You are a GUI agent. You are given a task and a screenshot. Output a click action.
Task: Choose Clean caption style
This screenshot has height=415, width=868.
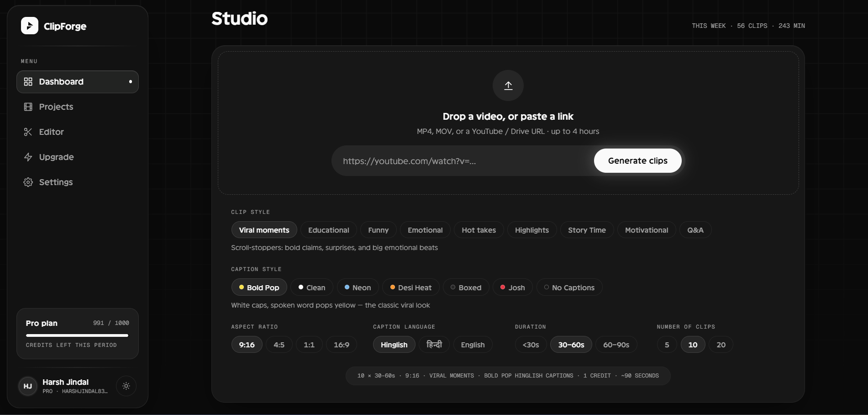312,287
